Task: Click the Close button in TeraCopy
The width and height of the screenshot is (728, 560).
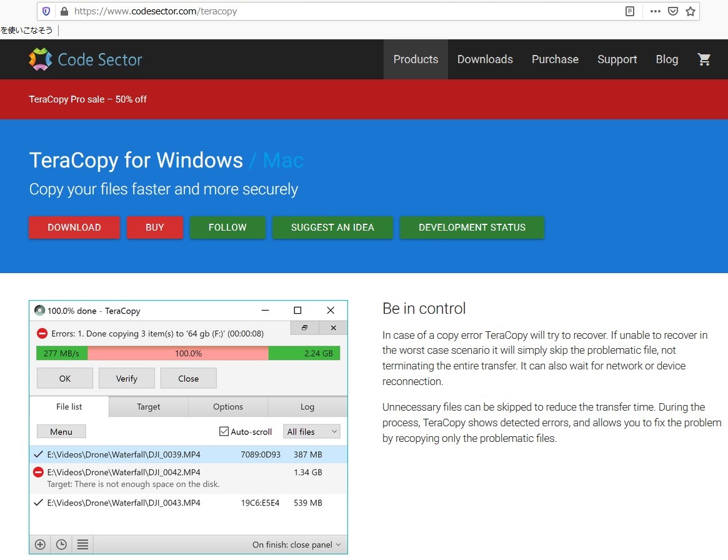Action: 189,378
